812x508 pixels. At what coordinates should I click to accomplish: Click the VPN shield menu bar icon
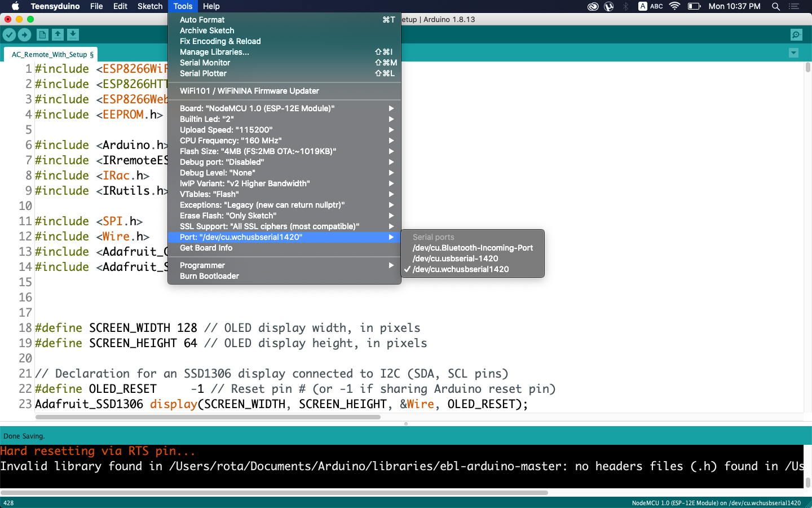coord(609,6)
